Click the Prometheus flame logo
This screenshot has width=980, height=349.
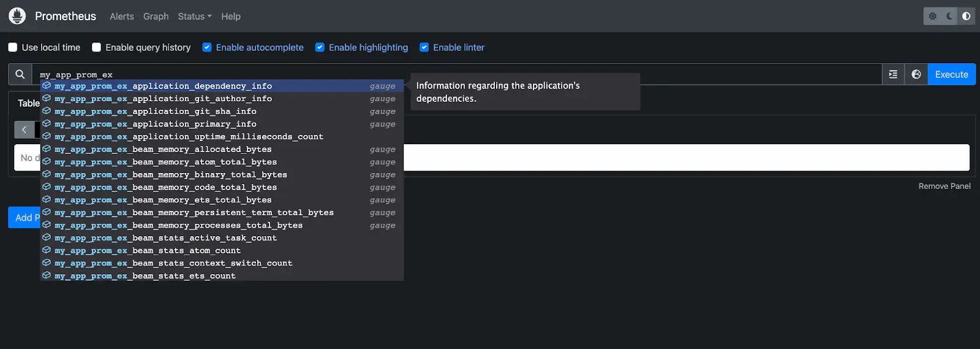click(17, 16)
